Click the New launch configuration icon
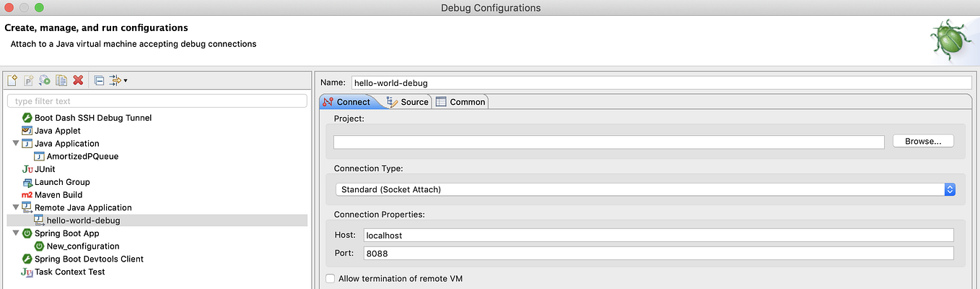The height and width of the screenshot is (289, 980). (x=12, y=80)
